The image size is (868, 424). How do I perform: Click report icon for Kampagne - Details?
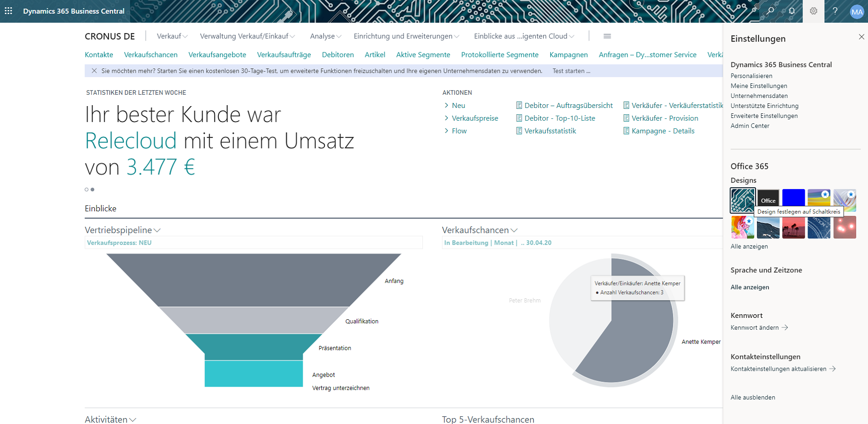626,131
